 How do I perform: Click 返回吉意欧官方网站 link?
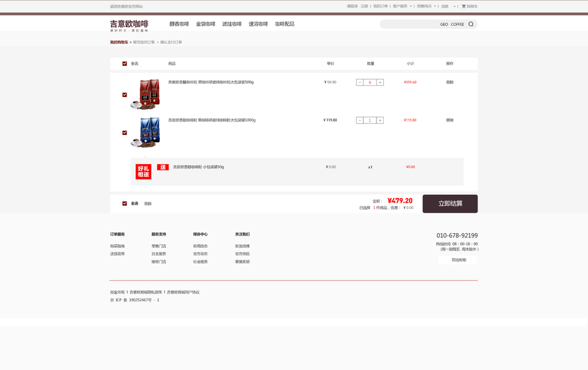(x=126, y=6)
